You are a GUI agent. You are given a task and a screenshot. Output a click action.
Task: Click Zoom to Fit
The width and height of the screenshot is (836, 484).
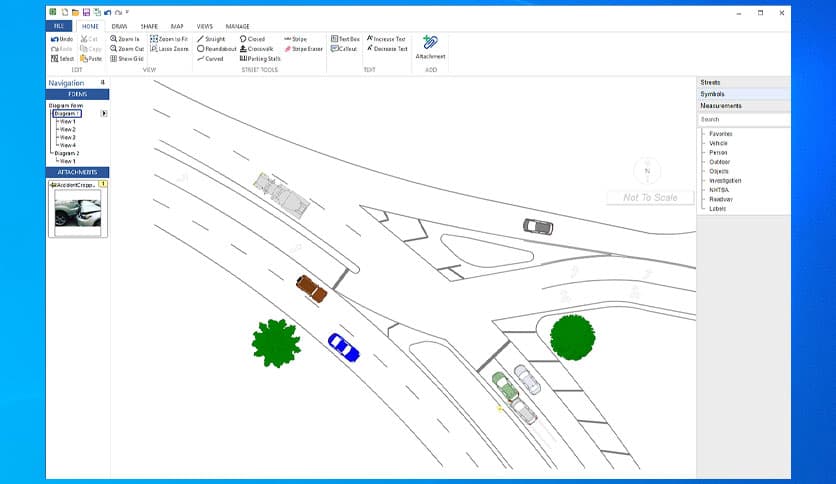click(169, 39)
